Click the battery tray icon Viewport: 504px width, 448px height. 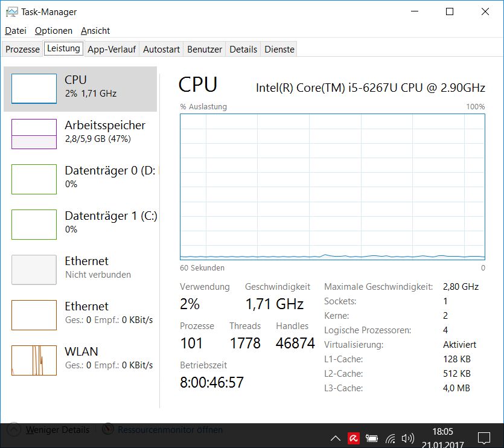point(372,438)
